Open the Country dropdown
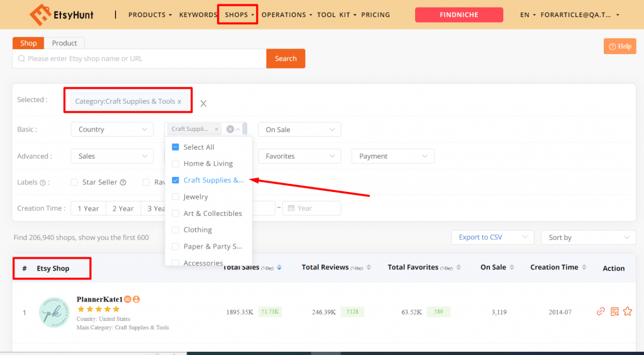Screen dimensions: 644x355 (x=112, y=130)
